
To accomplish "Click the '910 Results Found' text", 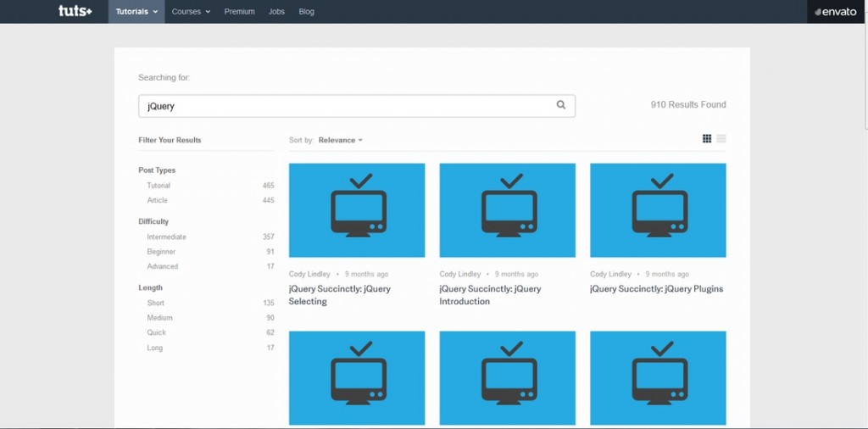I will (x=688, y=104).
